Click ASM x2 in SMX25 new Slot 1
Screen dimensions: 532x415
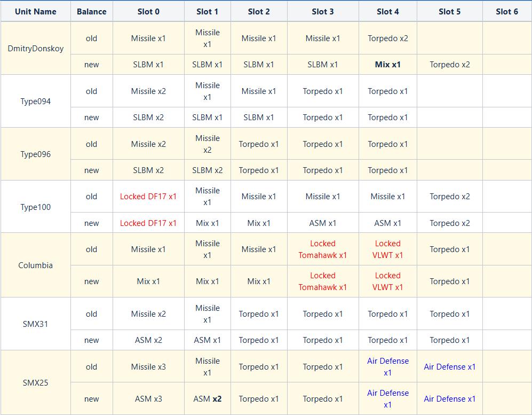tap(207, 398)
